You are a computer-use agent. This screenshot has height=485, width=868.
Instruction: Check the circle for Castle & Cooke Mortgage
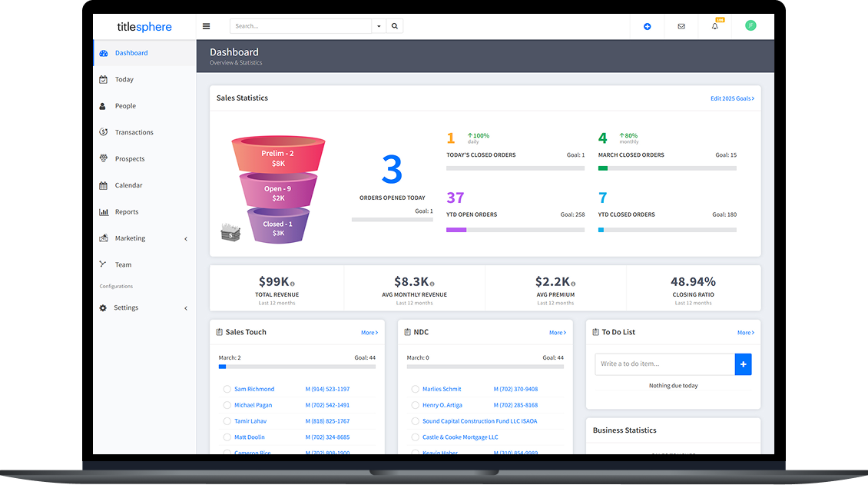[x=415, y=437]
